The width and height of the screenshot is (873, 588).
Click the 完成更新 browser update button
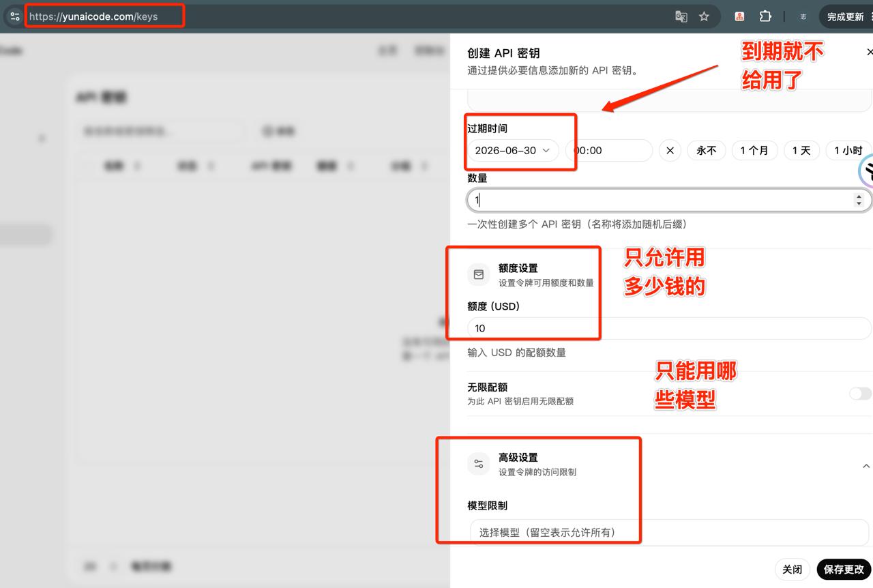point(846,16)
